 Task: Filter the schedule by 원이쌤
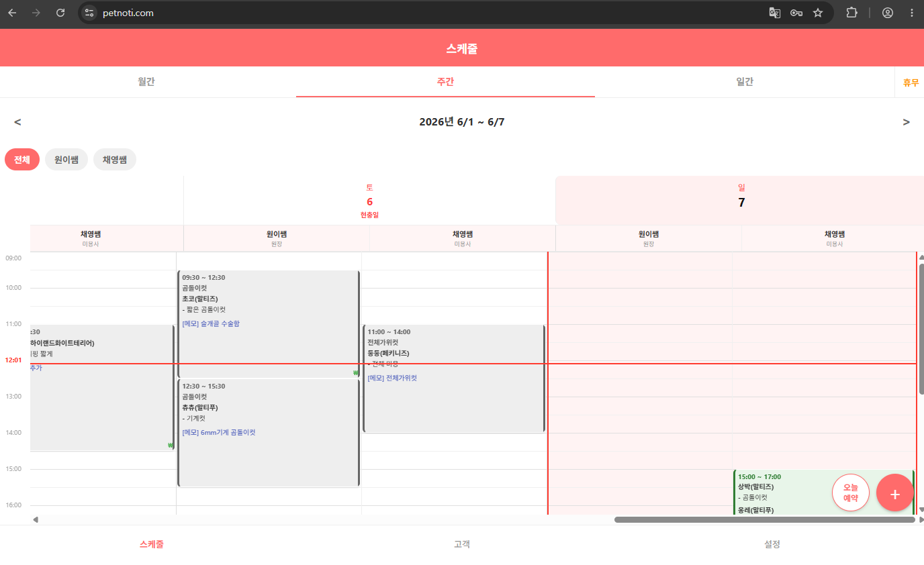(66, 160)
